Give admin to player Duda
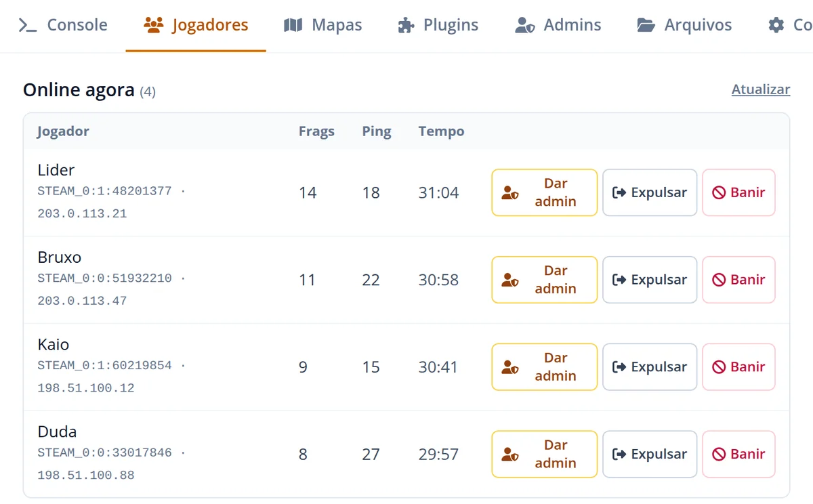 click(x=545, y=455)
